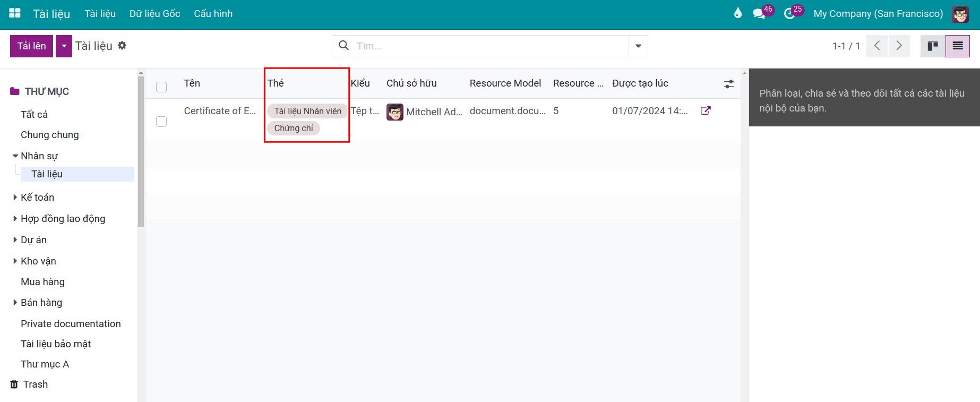The width and height of the screenshot is (980, 402).
Task: Expand the Dự án folder
Action: coord(15,240)
